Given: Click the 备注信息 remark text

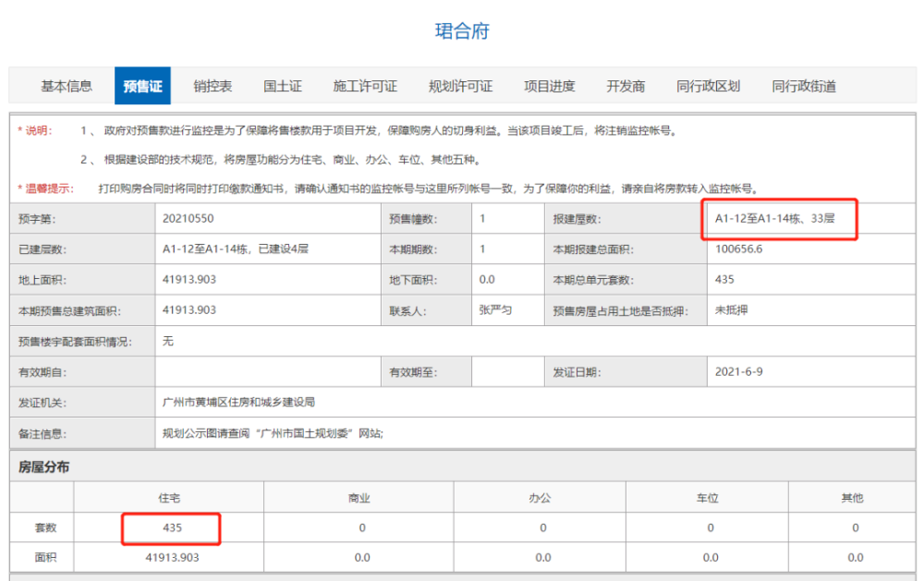Looking at the screenshot, I should (x=273, y=434).
